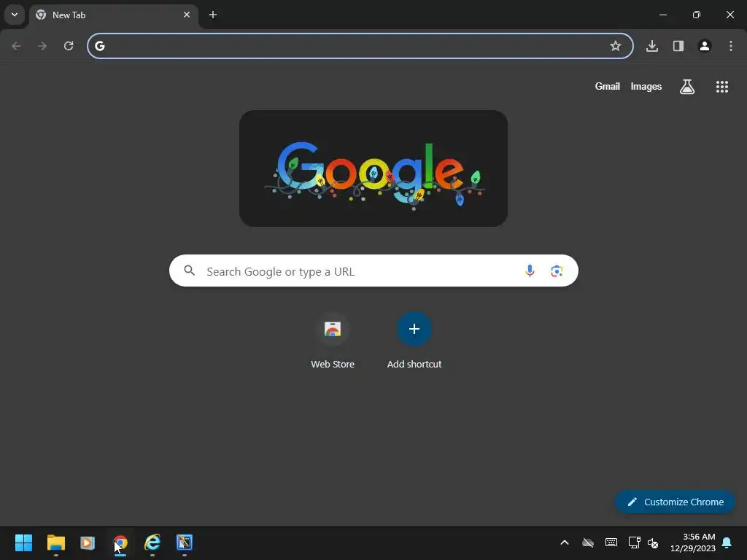Focus the Chrome address bar
This screenshot has width=747, height=560.
(360, 46)
